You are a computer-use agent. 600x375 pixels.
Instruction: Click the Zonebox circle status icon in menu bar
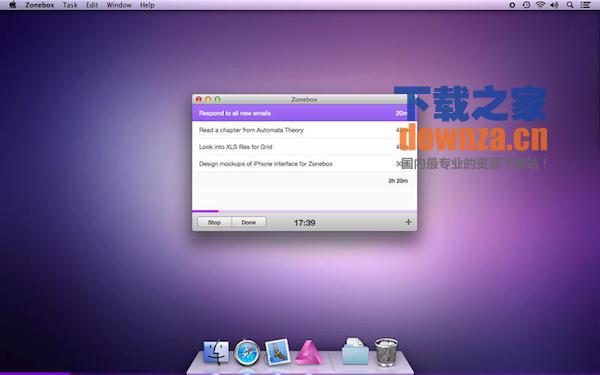point(512,5)
